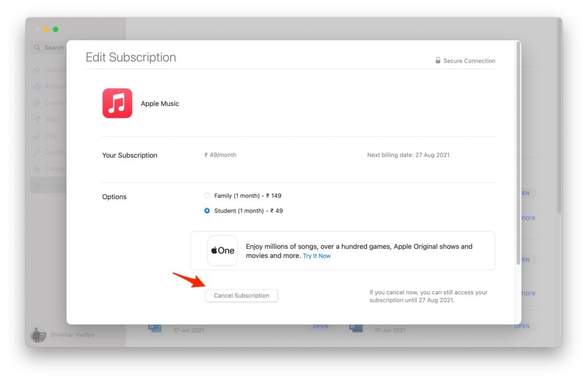Click the Edit Subscription heading
588x381 pixels.
[x=130, y=57]
